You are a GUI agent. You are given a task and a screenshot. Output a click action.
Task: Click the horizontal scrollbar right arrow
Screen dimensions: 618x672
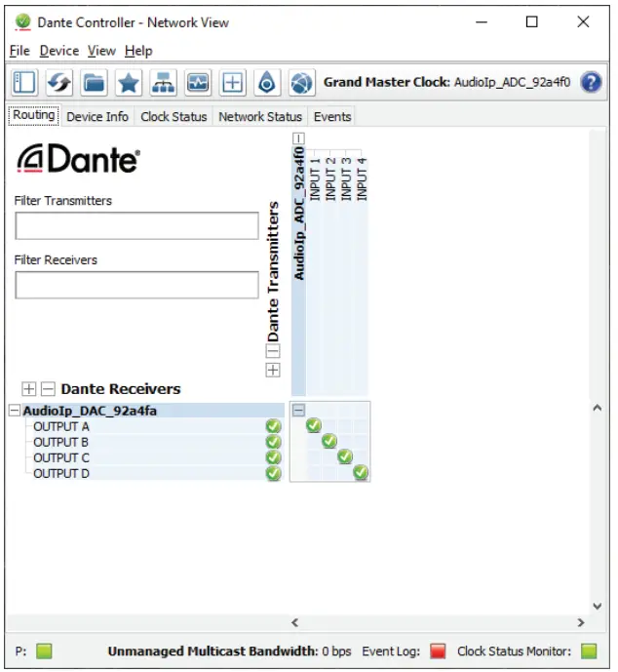[x=581, y=622]
